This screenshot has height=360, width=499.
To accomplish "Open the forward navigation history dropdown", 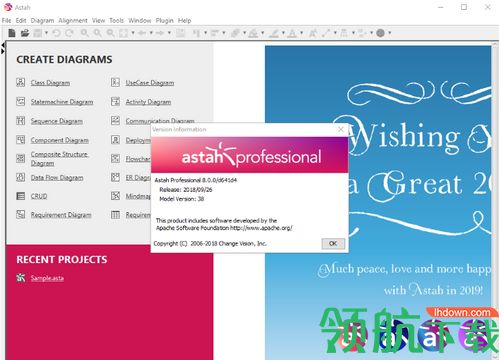I will tap(169, 33).
